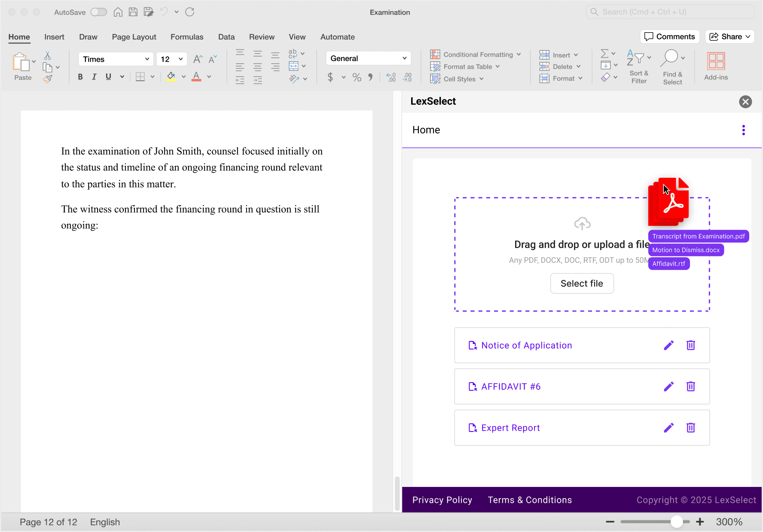Toggle italic formatting
The image size is (763, 532).
click(94, 77)
